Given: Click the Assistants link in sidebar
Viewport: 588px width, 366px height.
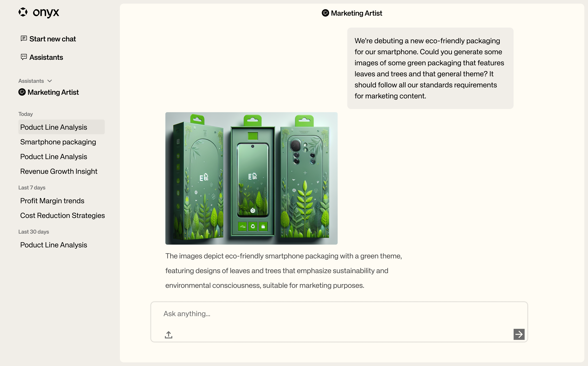Looking at the screenshot, I should [46, 57].
